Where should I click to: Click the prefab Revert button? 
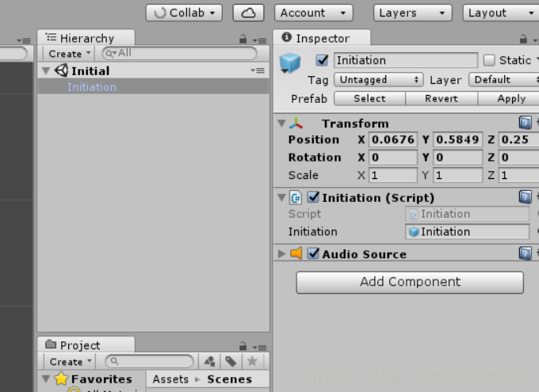(x=442, y=99)
